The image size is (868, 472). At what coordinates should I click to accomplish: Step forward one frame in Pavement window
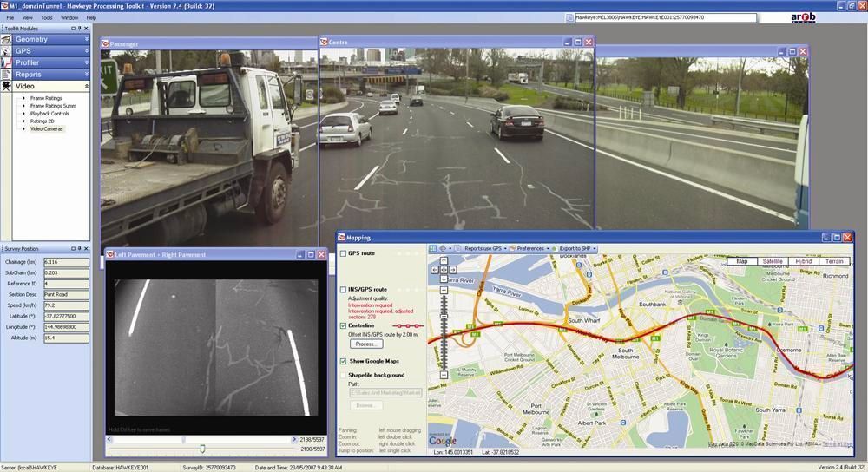pos(294,439)
